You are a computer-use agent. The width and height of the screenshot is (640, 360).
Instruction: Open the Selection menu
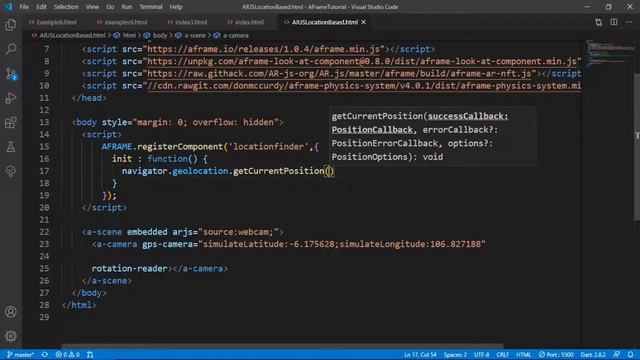point(66,7)
